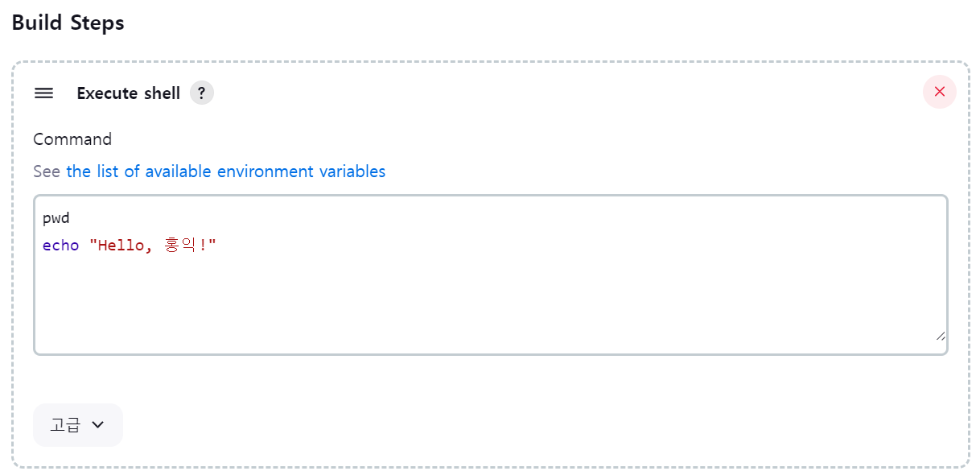Click the "See" text before the link
The width and height of the screenshot is (980, 471).
tap(47, 171)
